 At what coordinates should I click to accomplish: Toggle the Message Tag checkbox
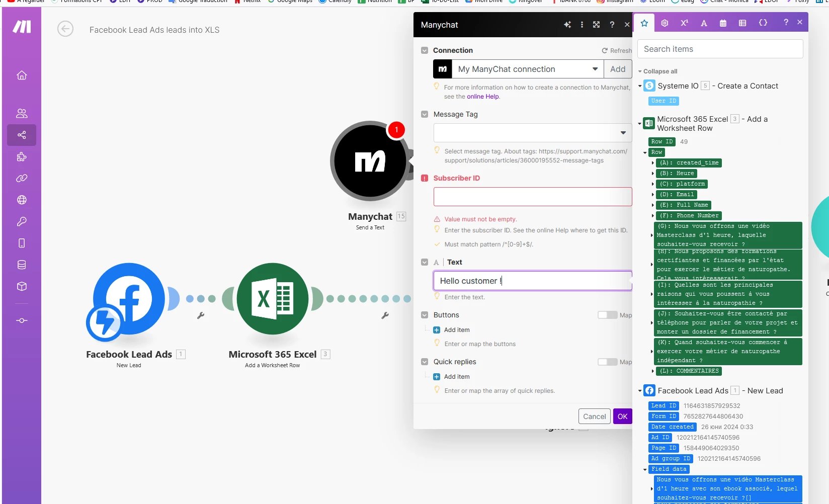pos(425,114)
